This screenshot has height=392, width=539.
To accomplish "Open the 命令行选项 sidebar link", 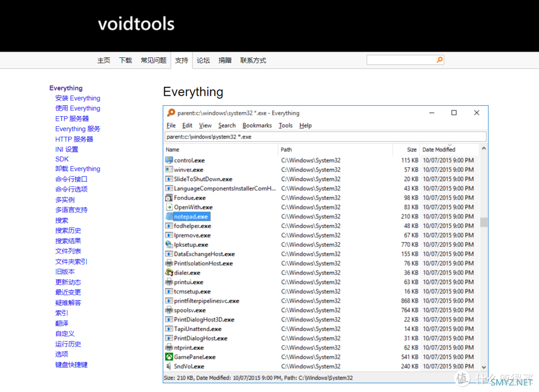I will tap(71, 190).
